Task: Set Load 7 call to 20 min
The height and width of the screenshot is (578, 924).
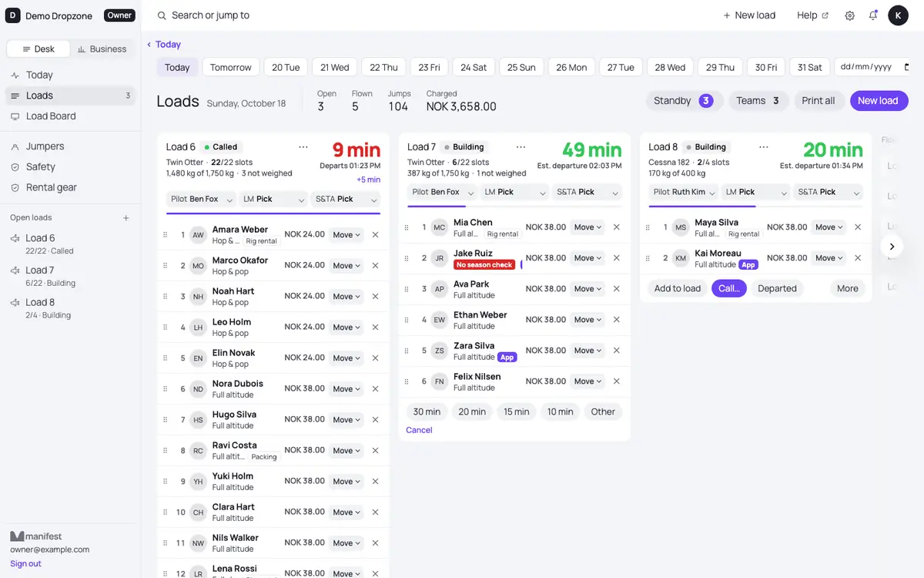Action: click(472, 412)
